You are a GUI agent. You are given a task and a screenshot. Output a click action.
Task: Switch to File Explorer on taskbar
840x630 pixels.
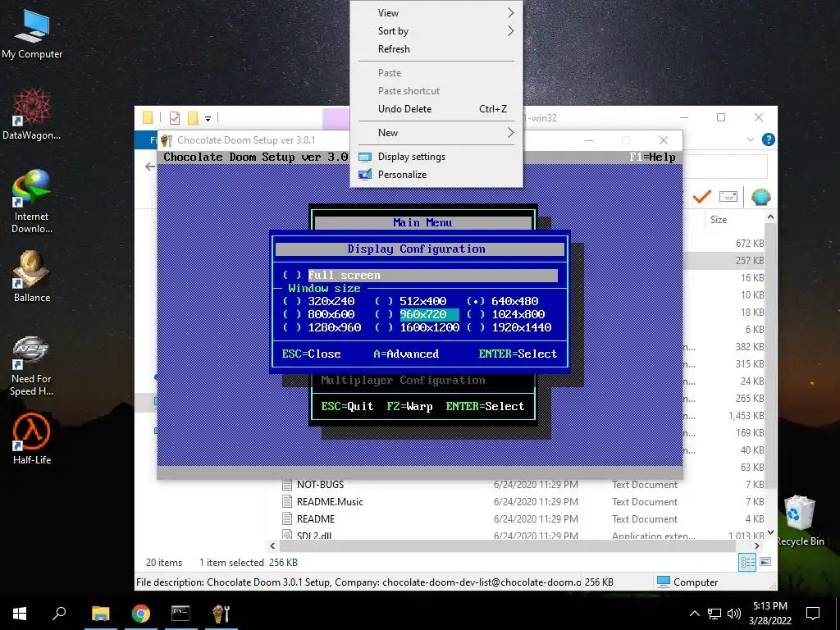pyautogui.click(x=100, y=614)
